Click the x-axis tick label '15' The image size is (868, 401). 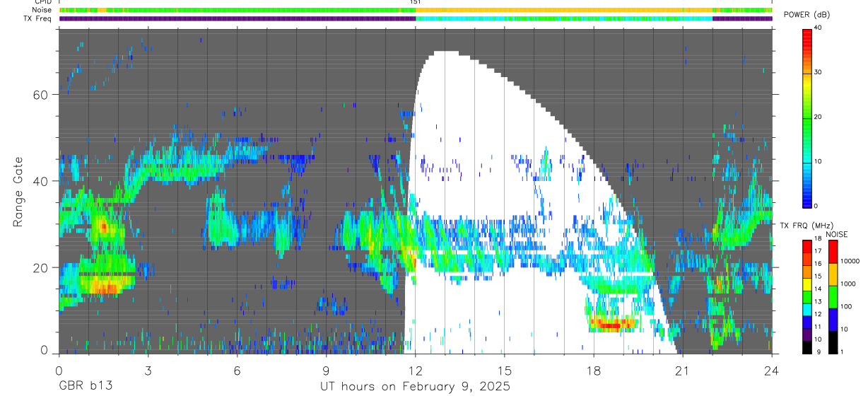[x=505, y=370]
